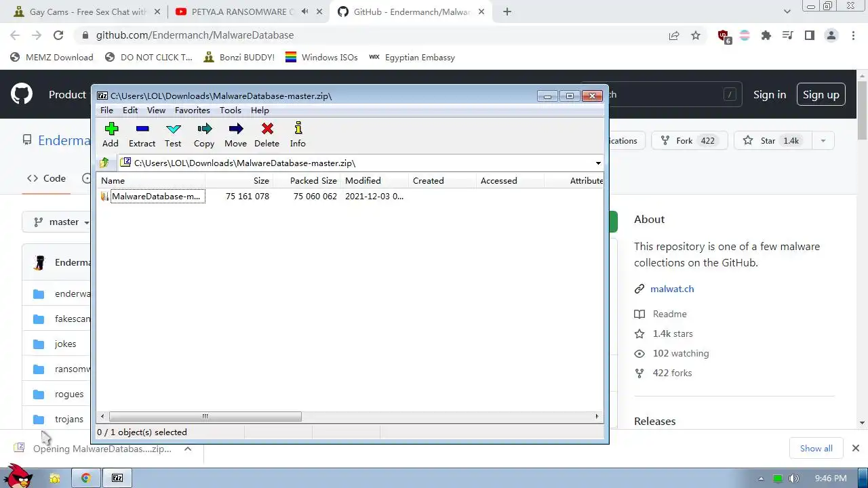Sort by the Name column header

(152, 181)
